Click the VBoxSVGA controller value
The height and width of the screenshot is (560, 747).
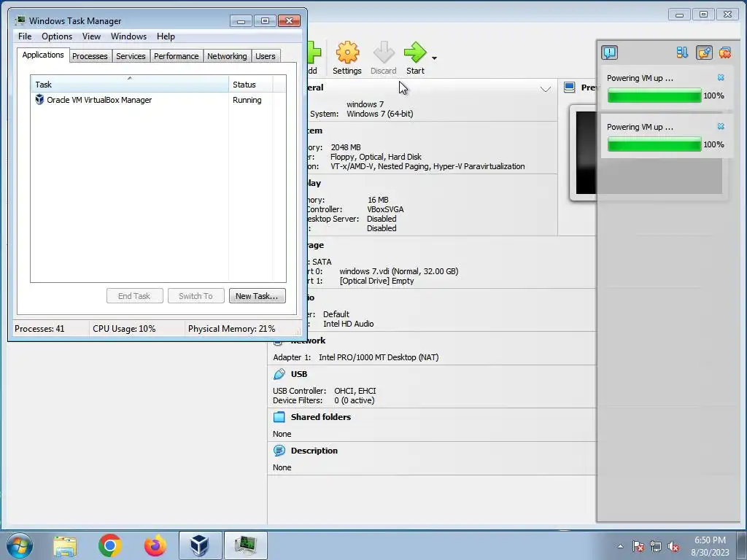tap(385, 209)
